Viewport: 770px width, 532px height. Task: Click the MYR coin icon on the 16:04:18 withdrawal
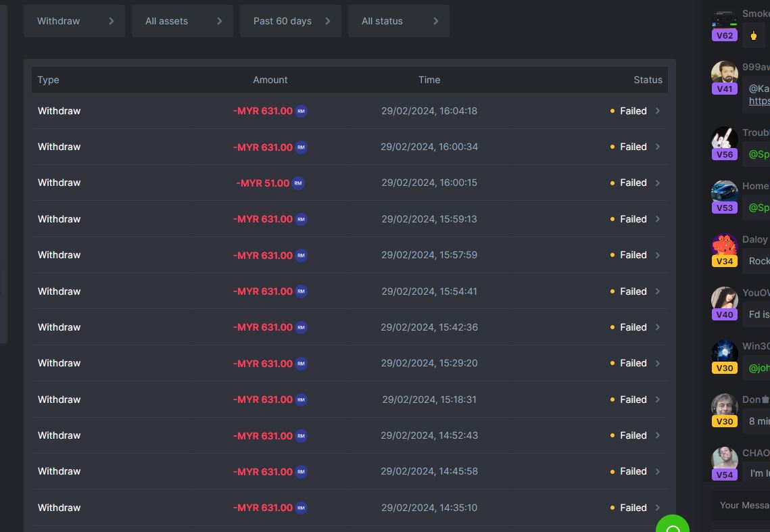tap(302, 111)
